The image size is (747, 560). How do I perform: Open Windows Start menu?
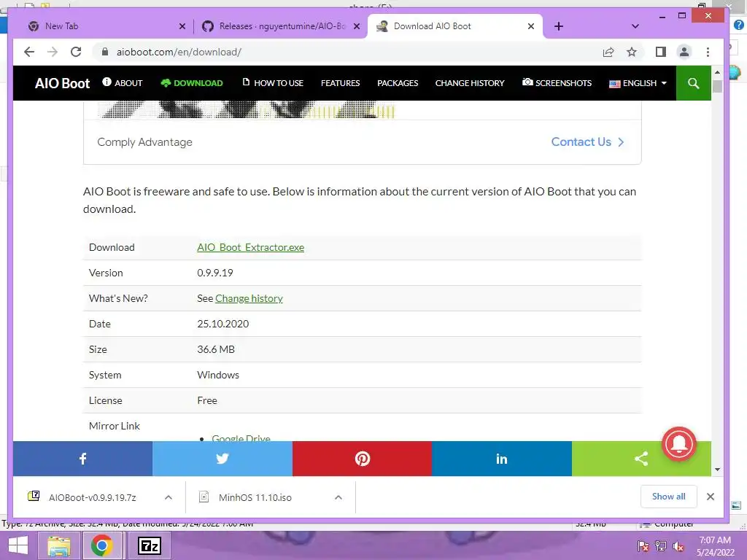[x=18, y=545]
